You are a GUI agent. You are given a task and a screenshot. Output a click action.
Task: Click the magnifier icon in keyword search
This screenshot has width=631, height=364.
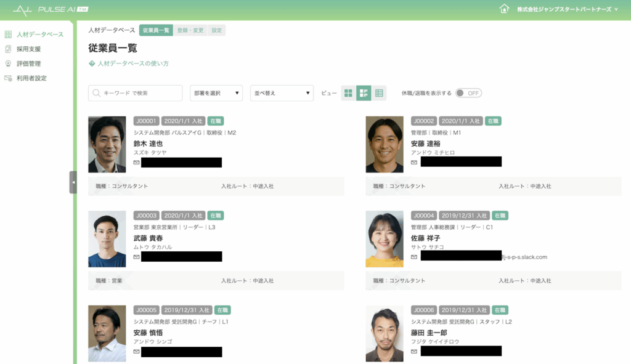click(x=96, y=93)
